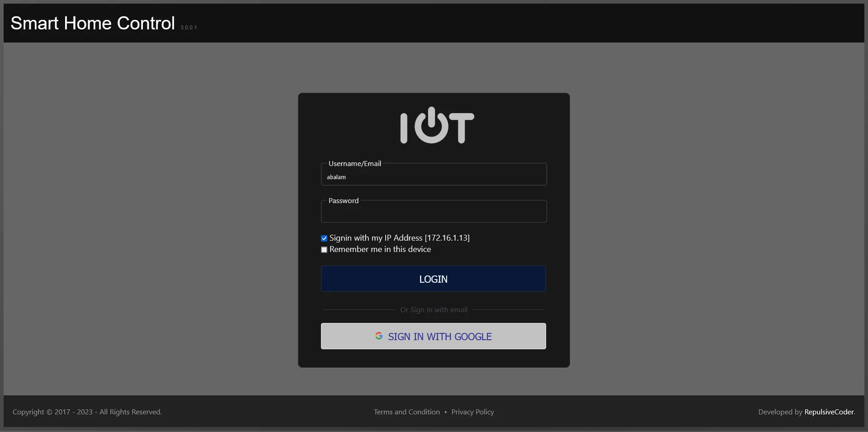Click the Username/Email field label
This screenshot has width=868, height=432.
point(354,164)
